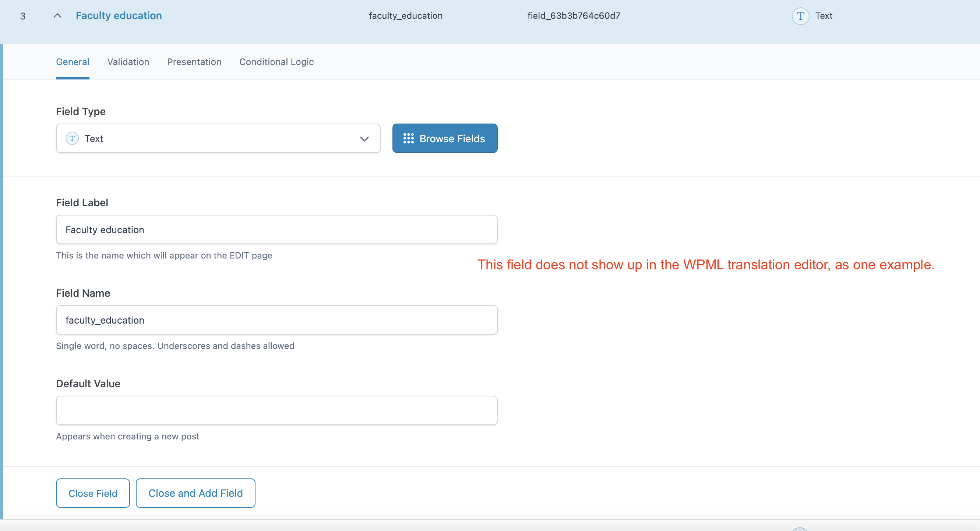Click the grid icon on Browse Fields button
The image size is (980, 531).
tap(408, 138)
